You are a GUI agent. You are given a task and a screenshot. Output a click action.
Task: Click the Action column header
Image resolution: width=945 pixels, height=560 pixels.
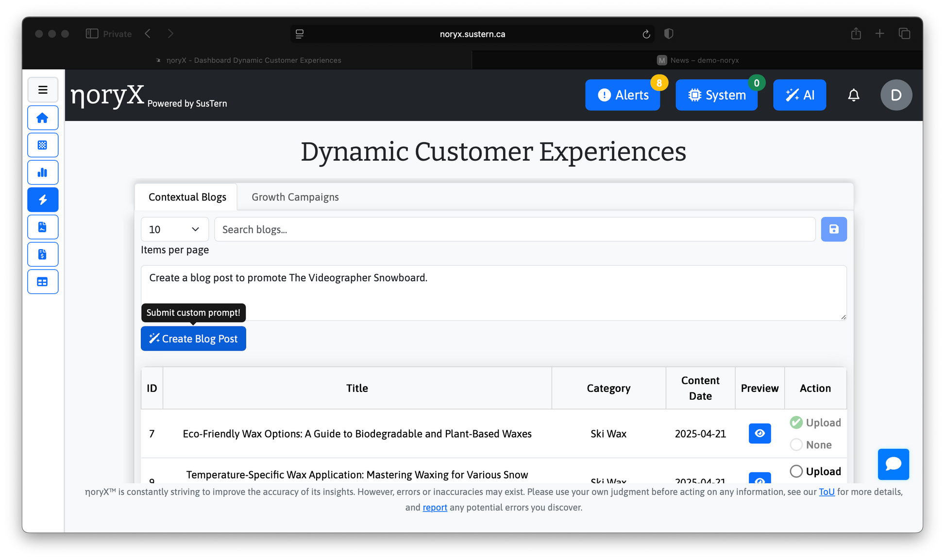815,388
